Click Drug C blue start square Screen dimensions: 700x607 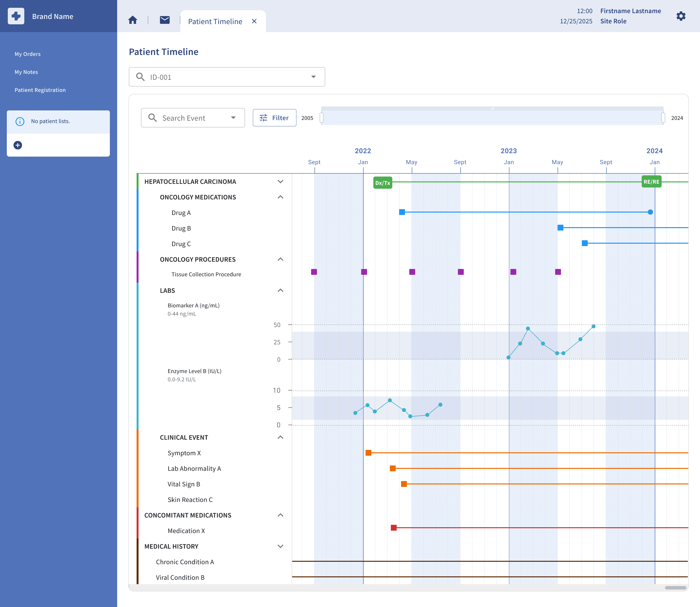click(x=585, y=243)
